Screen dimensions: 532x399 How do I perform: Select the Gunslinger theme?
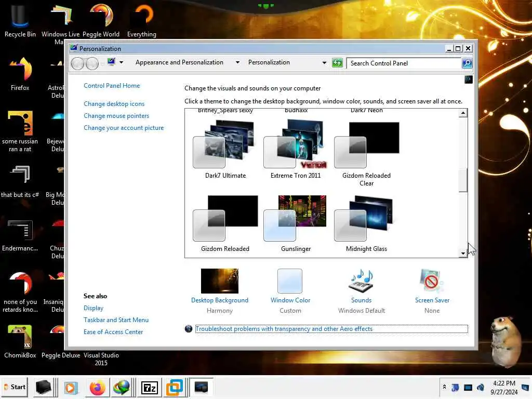tap(296, 223)
